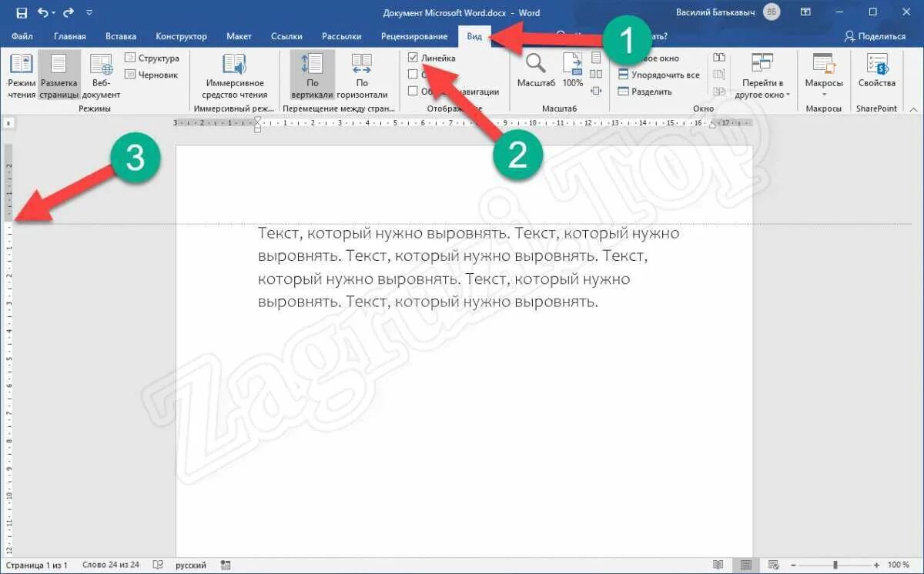The height and width of the screenshot is (574, 924).
Task: Open the Файл tab
Action: point(22,36)
